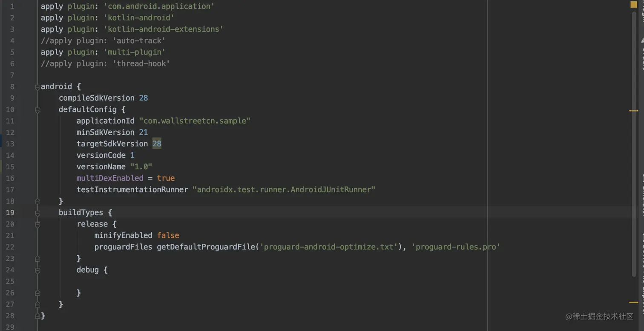Viewport: 644px width, 331px height.
Task: Click the android keyword on line 8
Action: 57,87
